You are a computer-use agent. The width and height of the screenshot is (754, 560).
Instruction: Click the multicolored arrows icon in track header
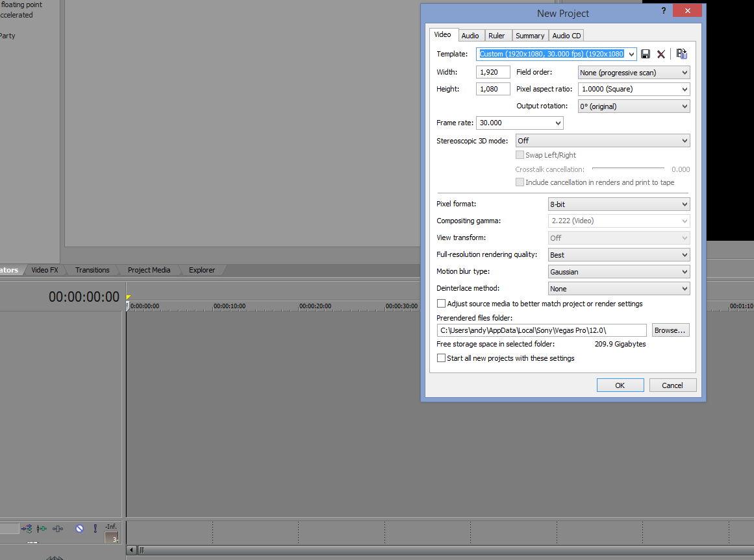click(27, 528)
